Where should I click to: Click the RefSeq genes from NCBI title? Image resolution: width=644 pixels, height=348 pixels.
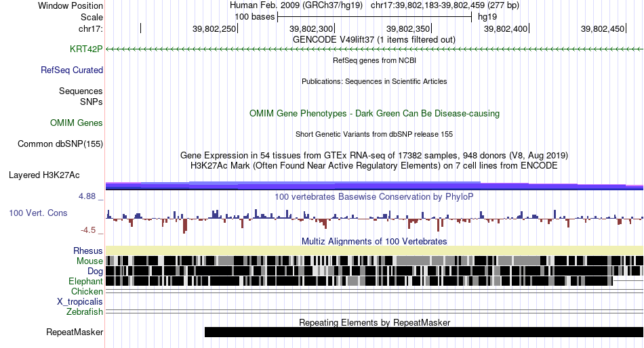[374, 60]
